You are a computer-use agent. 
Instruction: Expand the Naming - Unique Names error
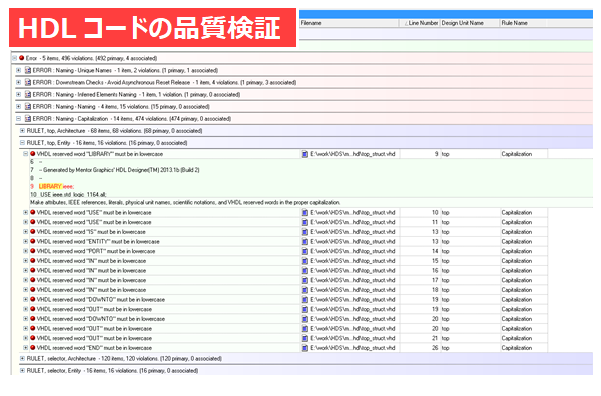18,70
